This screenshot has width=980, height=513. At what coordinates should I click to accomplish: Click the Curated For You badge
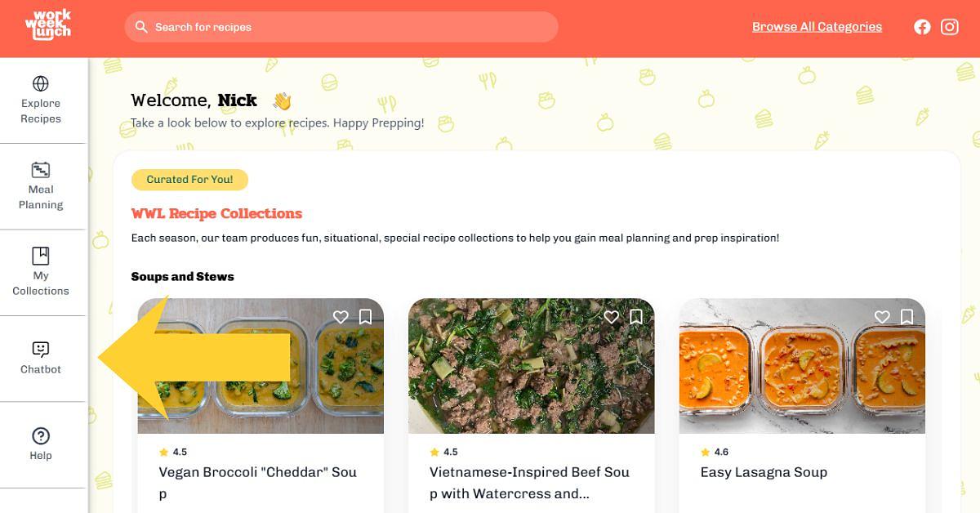click(189, 180)
